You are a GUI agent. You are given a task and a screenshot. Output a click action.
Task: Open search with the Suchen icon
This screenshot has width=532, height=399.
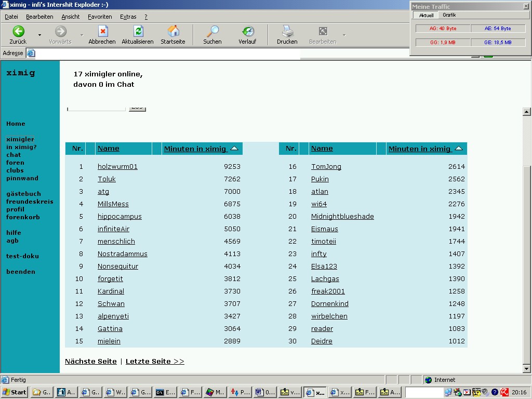click(x=212, y=31)
